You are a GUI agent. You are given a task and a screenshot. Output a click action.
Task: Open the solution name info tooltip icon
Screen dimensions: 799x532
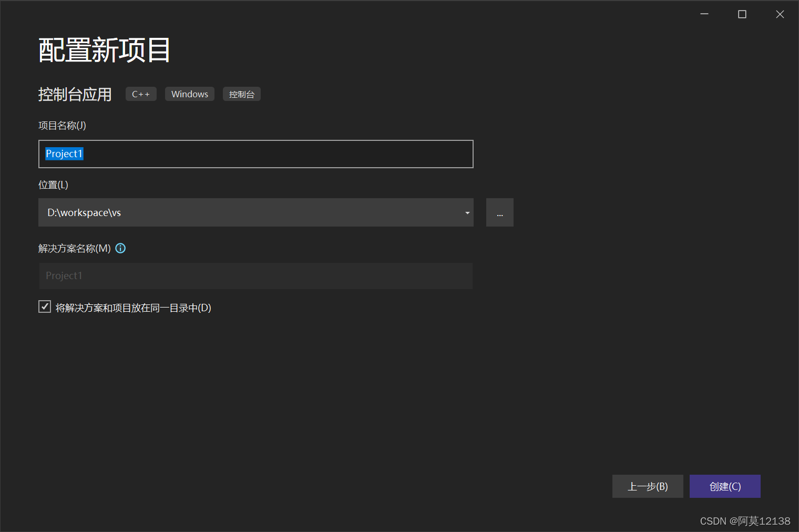click(120, 248)
